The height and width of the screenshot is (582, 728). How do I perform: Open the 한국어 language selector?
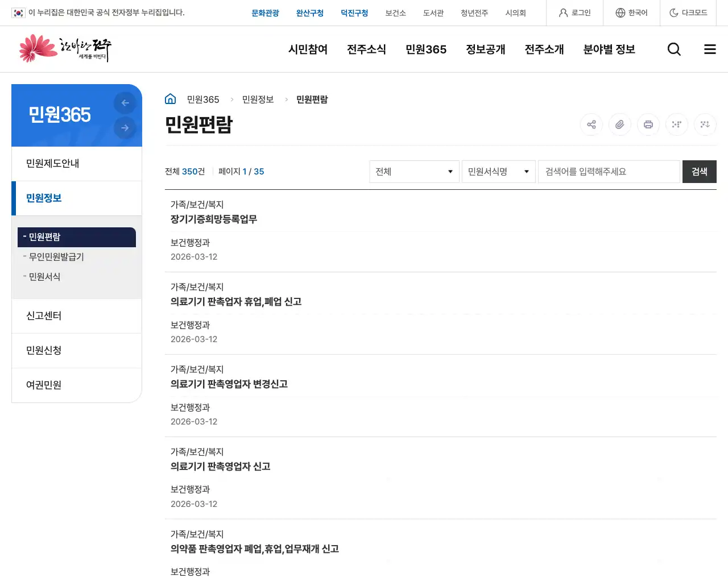click(x=631, y=13)
